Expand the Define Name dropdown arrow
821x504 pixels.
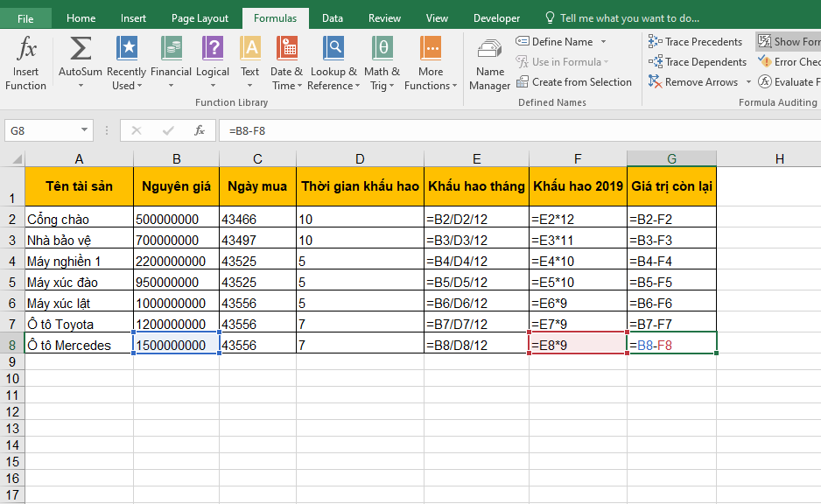click(603, 42)
